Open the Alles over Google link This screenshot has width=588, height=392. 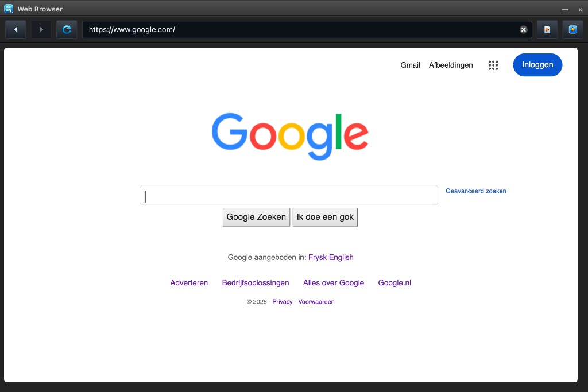click(x=334, y=282)
